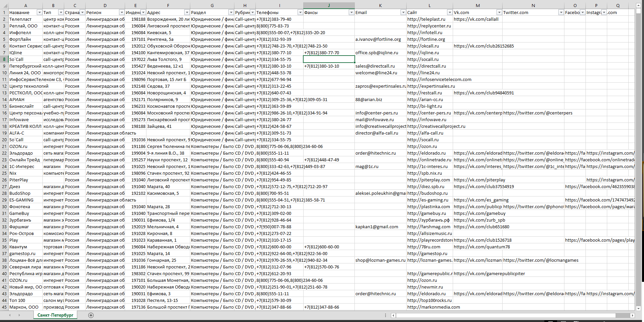Select row 45 header
Image resolution: width=644 pixels, height=322 pixels.
coord(4,307)
